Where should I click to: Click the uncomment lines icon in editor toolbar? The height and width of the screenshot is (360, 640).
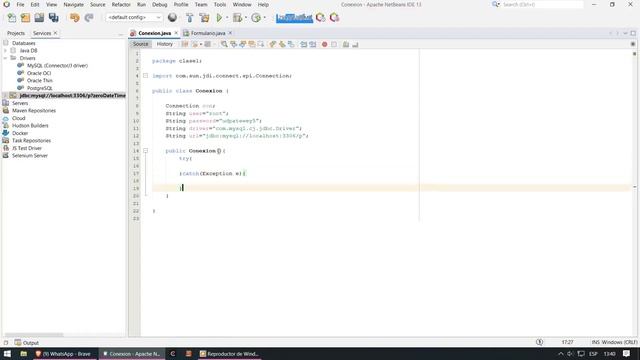pyautogui.click(x=355, y=44)
